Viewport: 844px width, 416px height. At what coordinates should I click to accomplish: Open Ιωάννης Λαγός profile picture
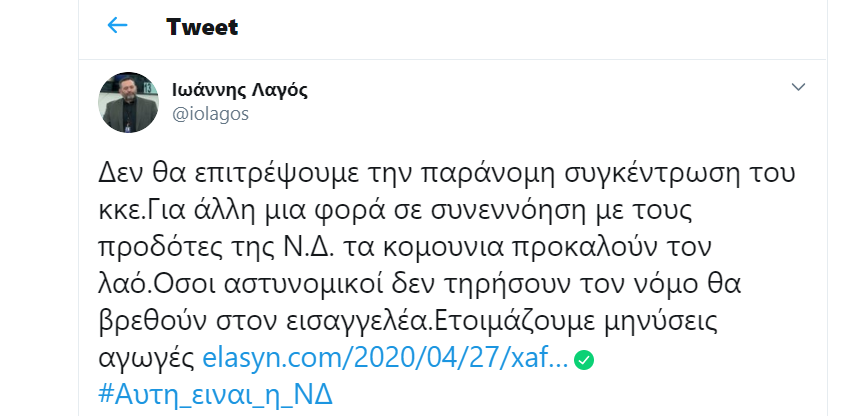click(x=128, y=102)
